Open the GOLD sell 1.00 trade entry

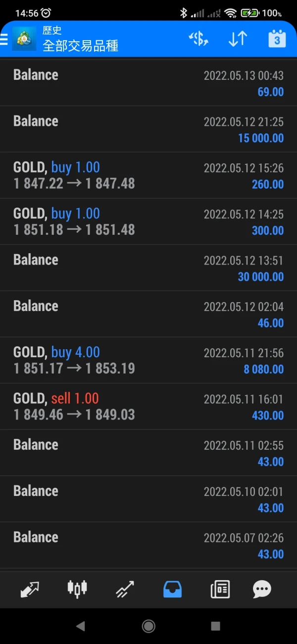pyautogui.click(x=148, y=406)
